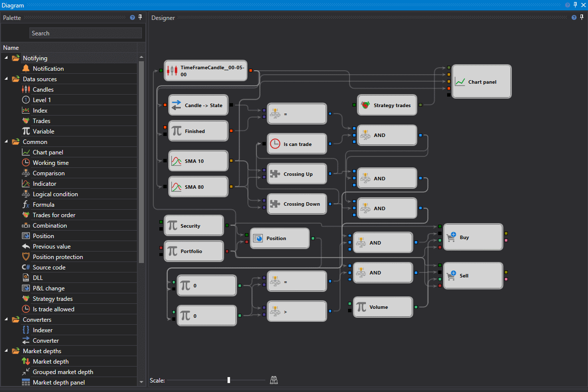Select the Crossing Up node
The height and width of the screenshot is (392, 588).
click(297, 174)
